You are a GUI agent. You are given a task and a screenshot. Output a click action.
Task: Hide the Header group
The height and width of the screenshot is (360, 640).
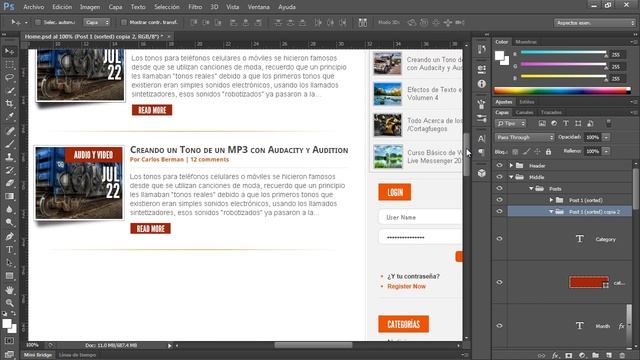point(499,165)
